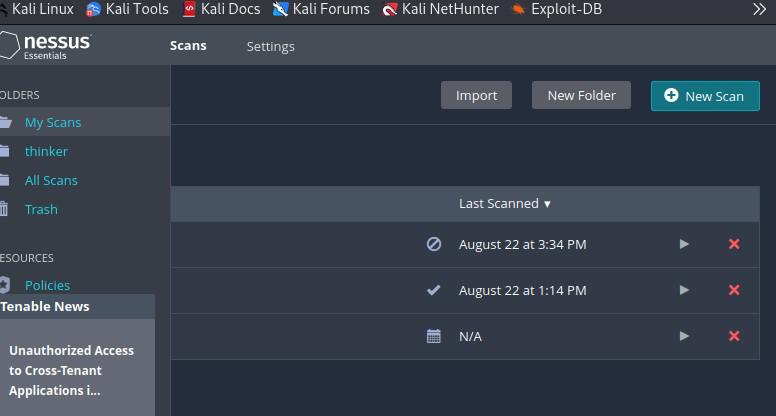Click the canceled status icon for 3:34 PM scan
776x416 pixels.
pyautogui.click(x=434, y=244)
